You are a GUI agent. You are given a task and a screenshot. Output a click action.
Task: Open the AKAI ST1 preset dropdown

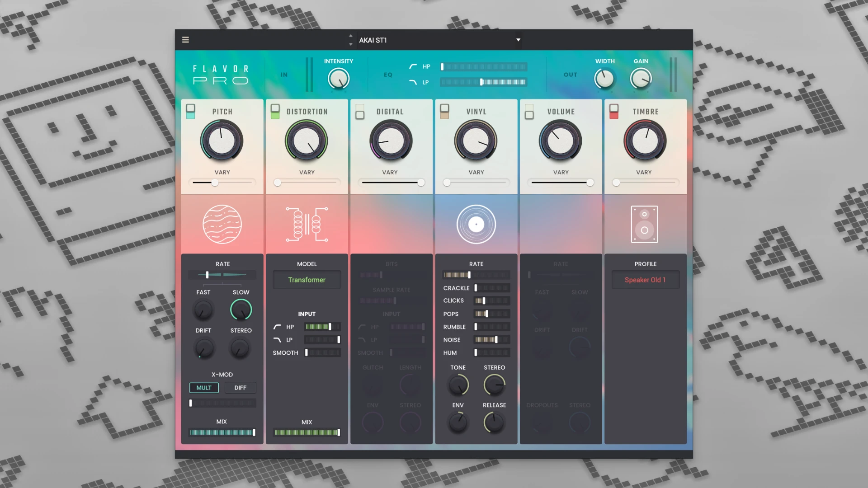pyautogui.click(x=438, y=40)
